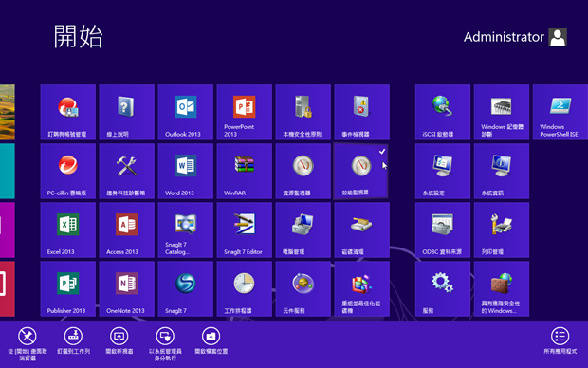Open Windows Memory Diagnostic tile
Viewport: 588px width, 368px height.
click(502, 112)
